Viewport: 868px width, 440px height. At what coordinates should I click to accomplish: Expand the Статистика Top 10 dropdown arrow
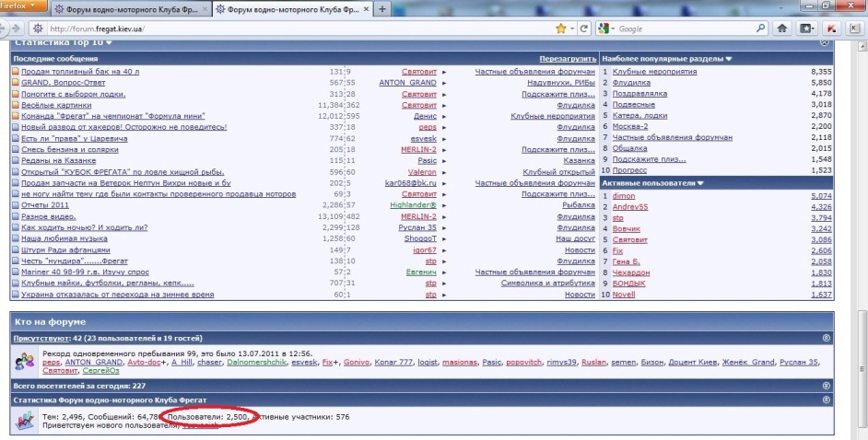click(x=109, y=42)
